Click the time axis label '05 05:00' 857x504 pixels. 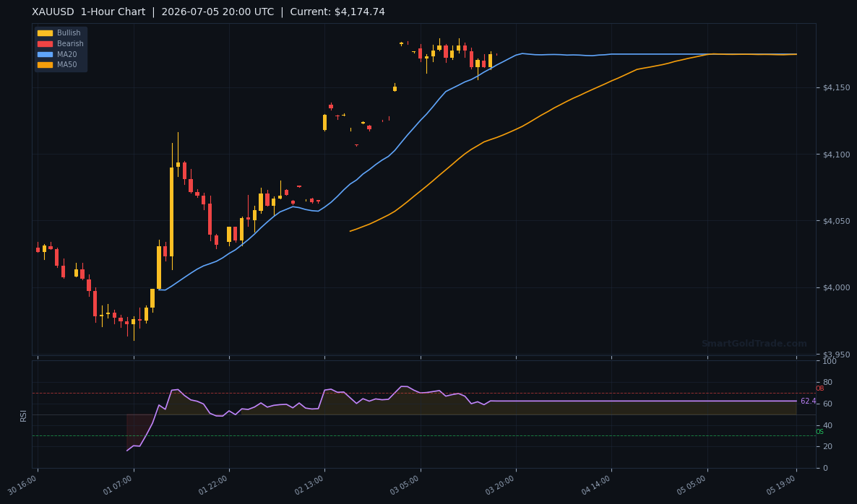coord(692,485)
